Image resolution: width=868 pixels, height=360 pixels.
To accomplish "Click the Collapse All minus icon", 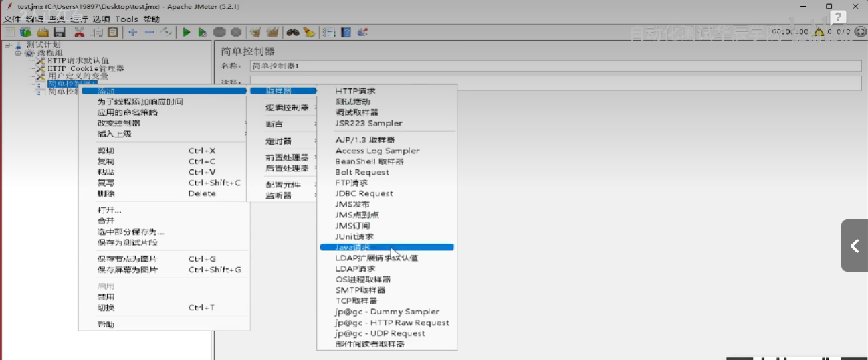I will coord(150,32).
